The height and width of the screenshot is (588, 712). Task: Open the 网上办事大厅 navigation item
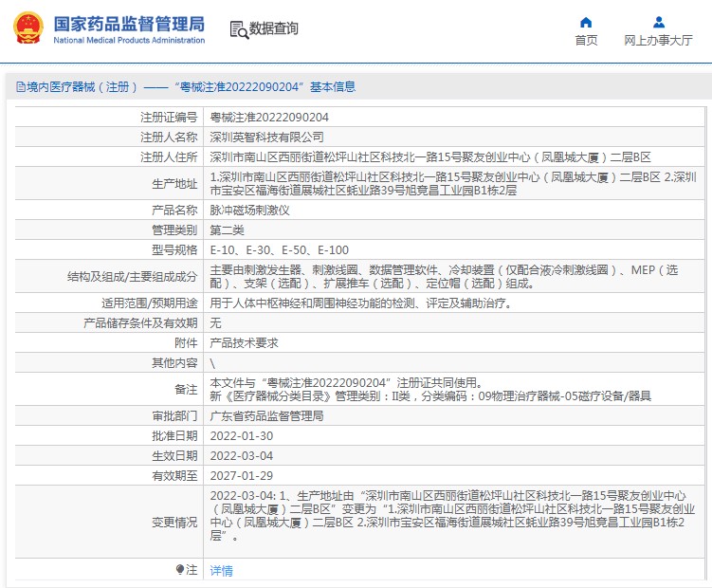click(x=658, y=40)
